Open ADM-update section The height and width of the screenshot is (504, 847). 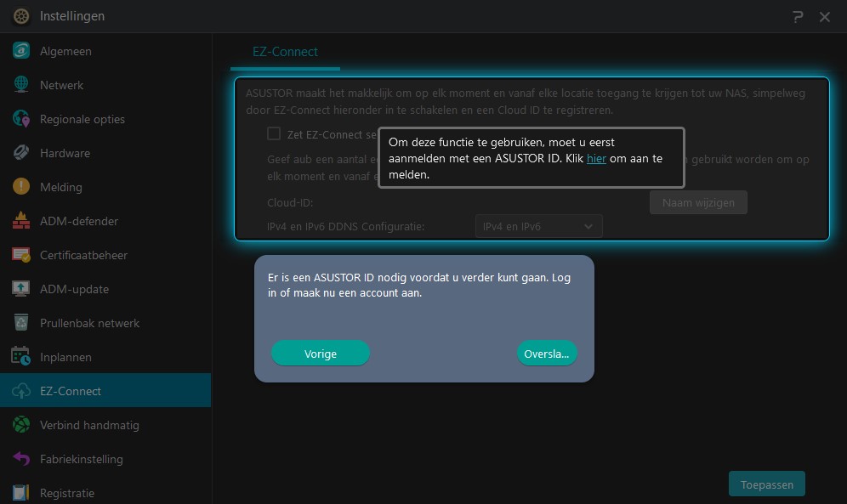[x=105, y=289]
